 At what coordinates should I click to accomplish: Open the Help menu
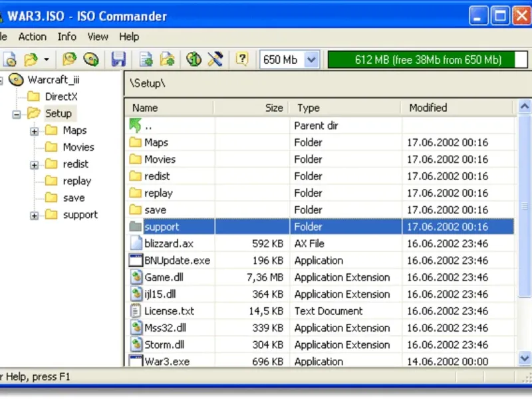pos(129,37)
